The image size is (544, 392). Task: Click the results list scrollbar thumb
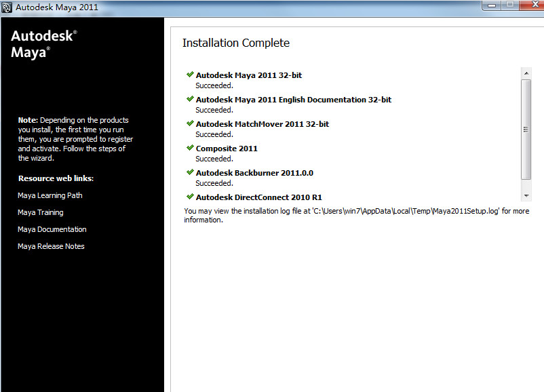tap(526, 130)
